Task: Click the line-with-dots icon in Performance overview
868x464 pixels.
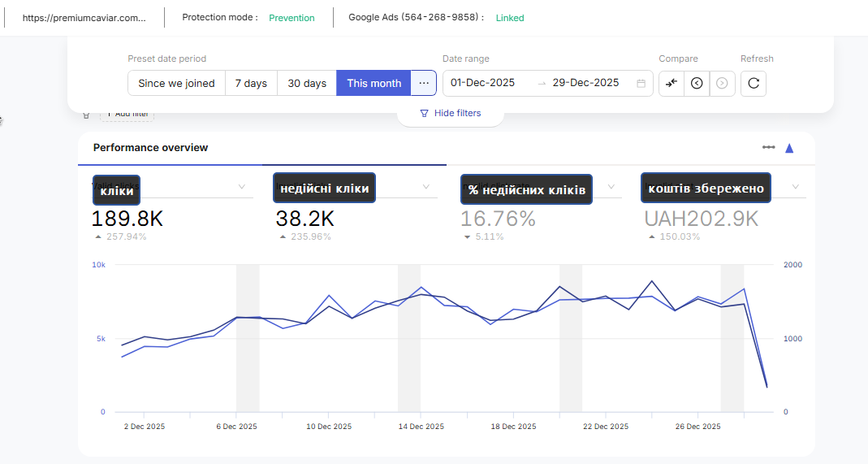Action: (x=768, y=148)
